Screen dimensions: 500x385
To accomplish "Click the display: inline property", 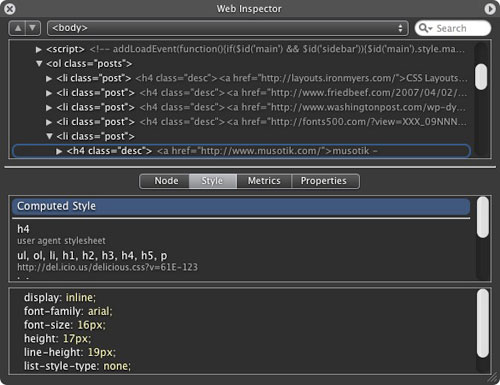I will point(60,297).
